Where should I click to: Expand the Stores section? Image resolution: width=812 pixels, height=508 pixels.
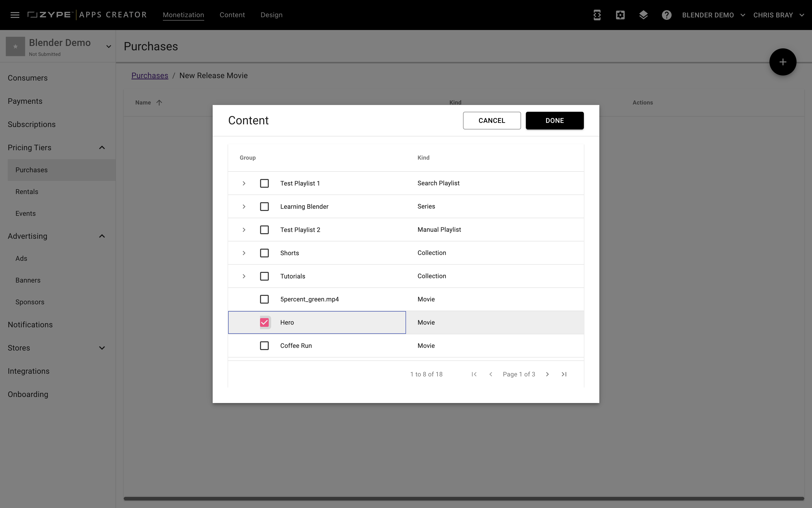pos(102,348)
